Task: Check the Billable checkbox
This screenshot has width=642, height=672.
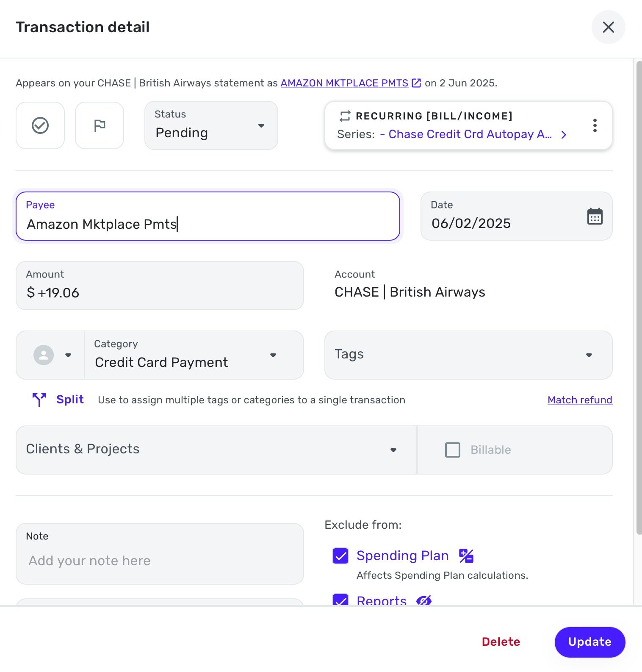Action: [453, 450]
